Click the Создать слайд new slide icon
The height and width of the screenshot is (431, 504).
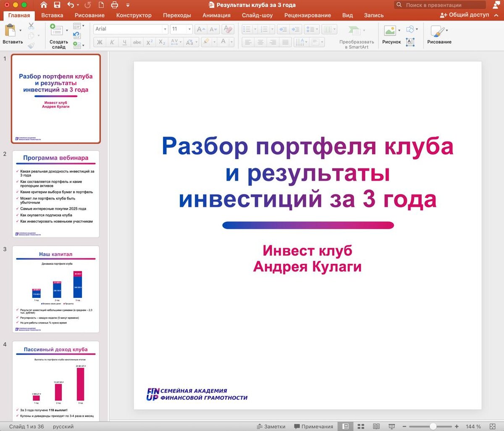56,29
